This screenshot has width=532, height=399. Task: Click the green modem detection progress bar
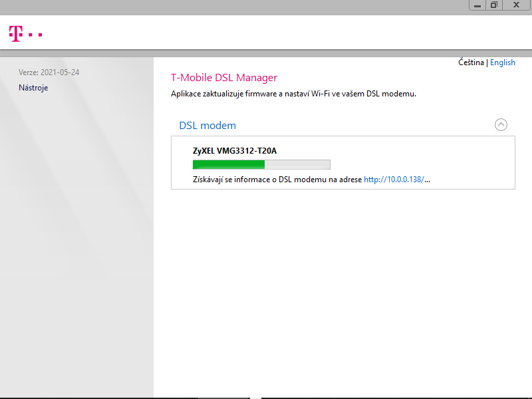[x=261, y=164]
